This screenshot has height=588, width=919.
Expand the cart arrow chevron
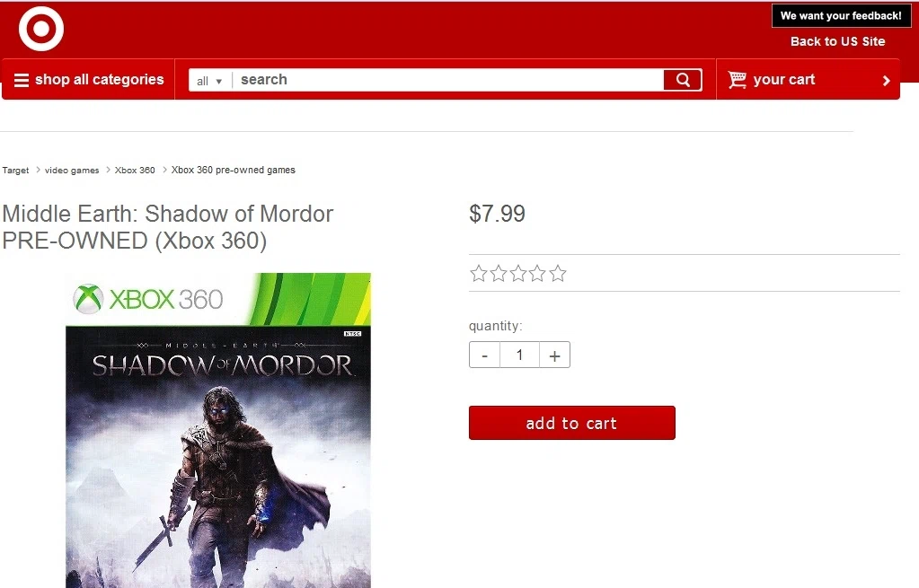pyautogui.click(x=886, y=81)
